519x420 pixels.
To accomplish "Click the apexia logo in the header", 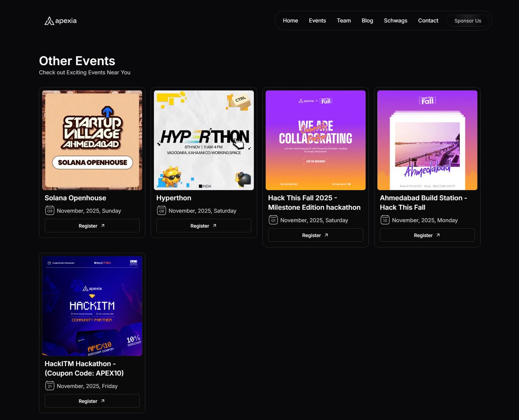I will pyautogui.click(x=61, y=21).
